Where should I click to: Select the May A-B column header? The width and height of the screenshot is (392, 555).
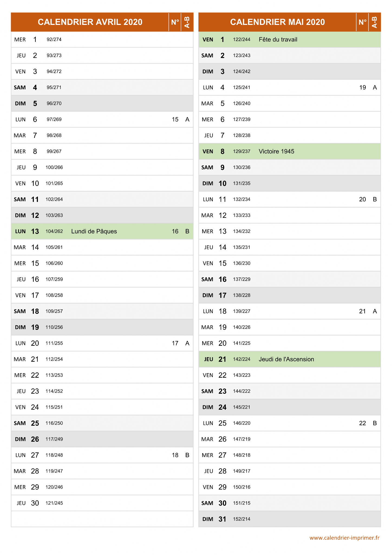point(375,22)
